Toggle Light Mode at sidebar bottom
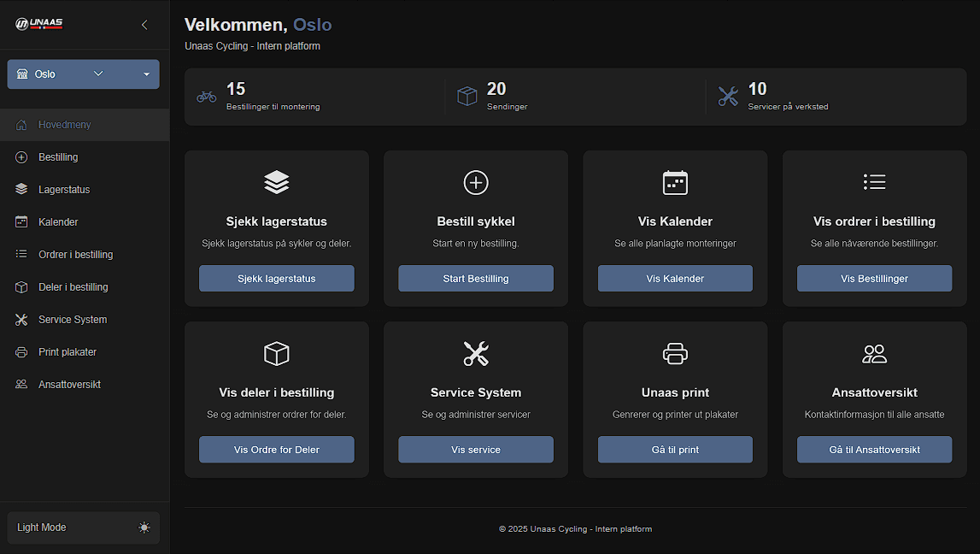 (x=83, y=527)
